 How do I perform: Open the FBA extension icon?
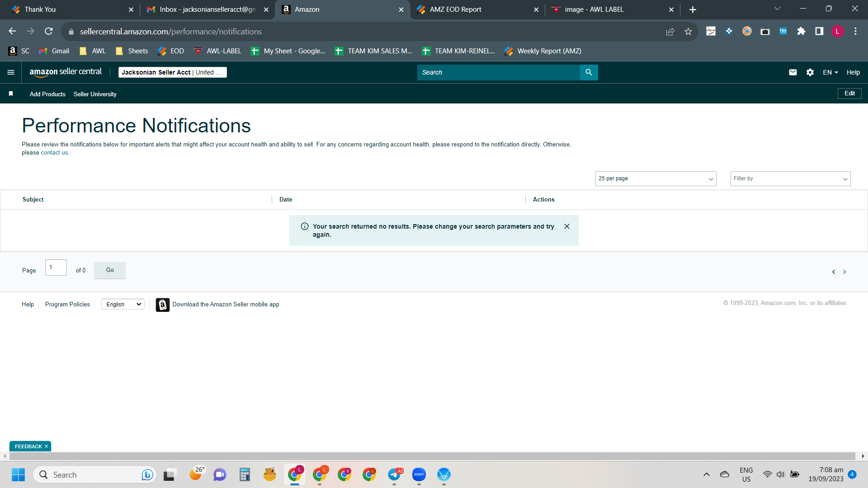(x=783, y=31)
